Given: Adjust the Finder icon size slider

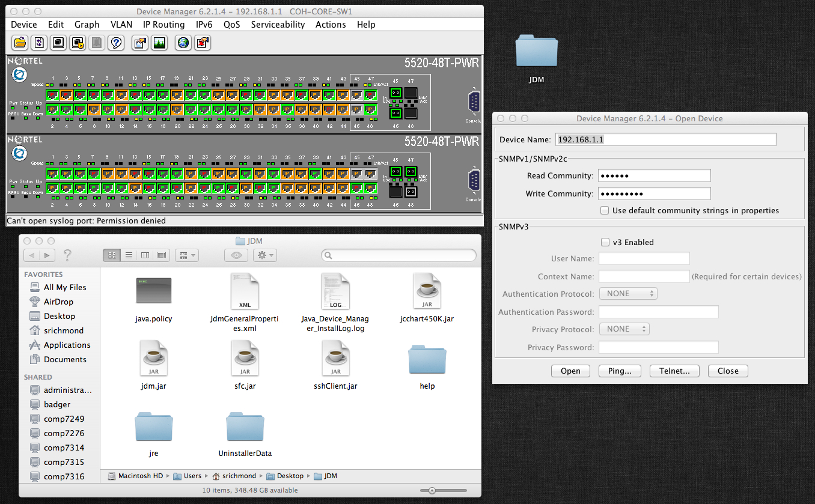Looking at the screenshot, I should pyautogui.click(x=431, y=490).
